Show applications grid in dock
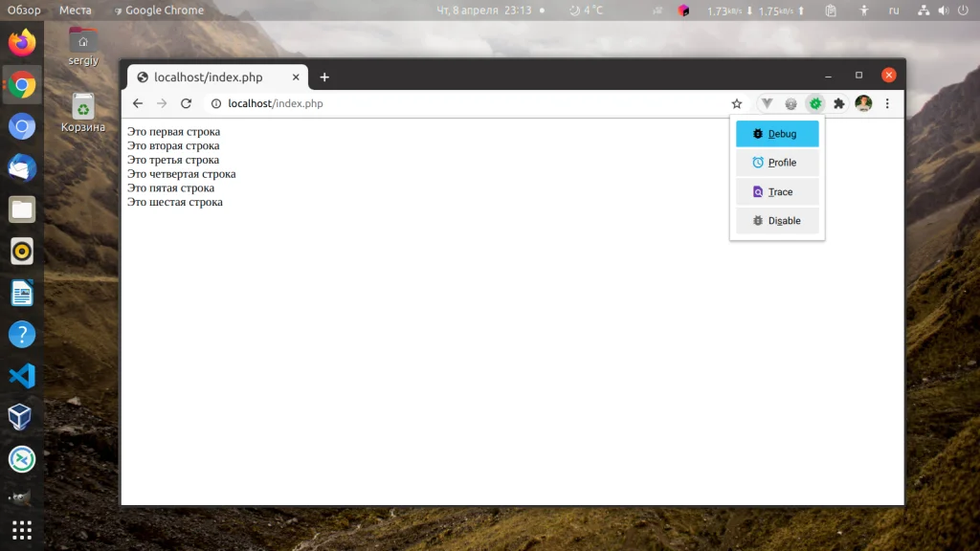 pyautogui.click(x=22, y=530)
